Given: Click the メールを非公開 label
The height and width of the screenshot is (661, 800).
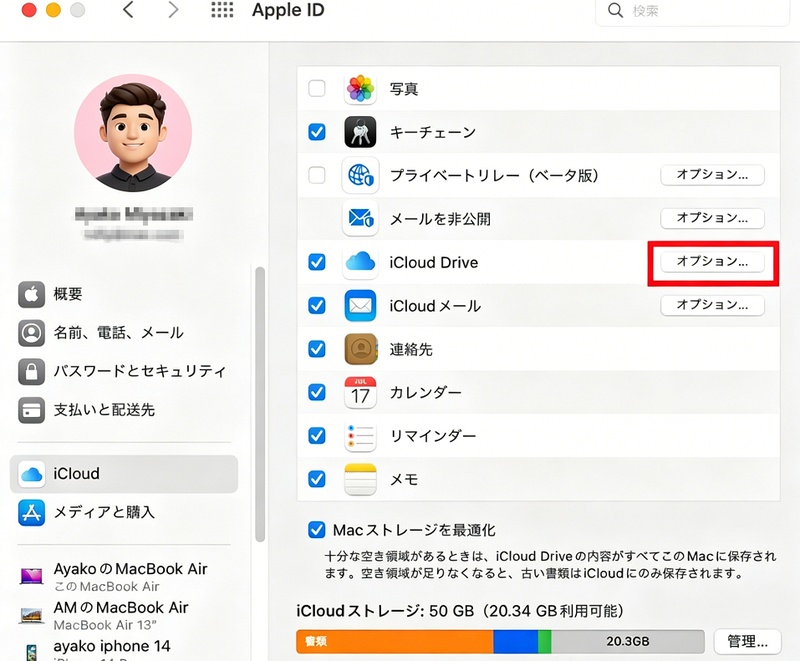Looking at the screenshot, I should (x=440, y=219).
